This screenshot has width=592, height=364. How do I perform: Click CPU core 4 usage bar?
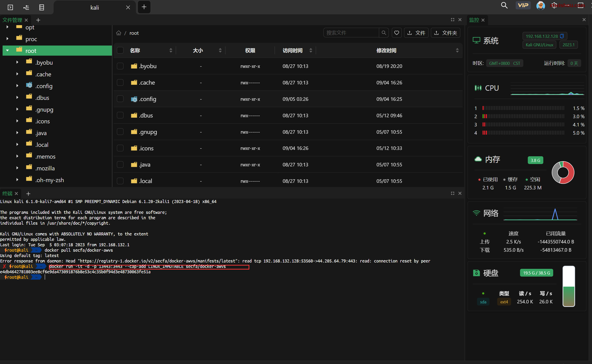[x=523, y=133]
